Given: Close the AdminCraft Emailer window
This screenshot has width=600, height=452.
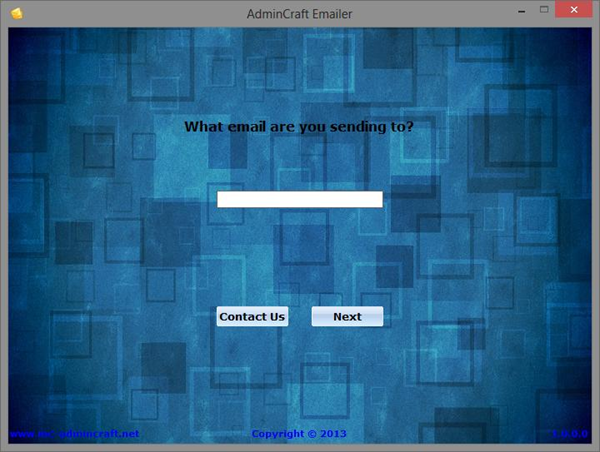Looking at the screenshot, I should (574, 10).
